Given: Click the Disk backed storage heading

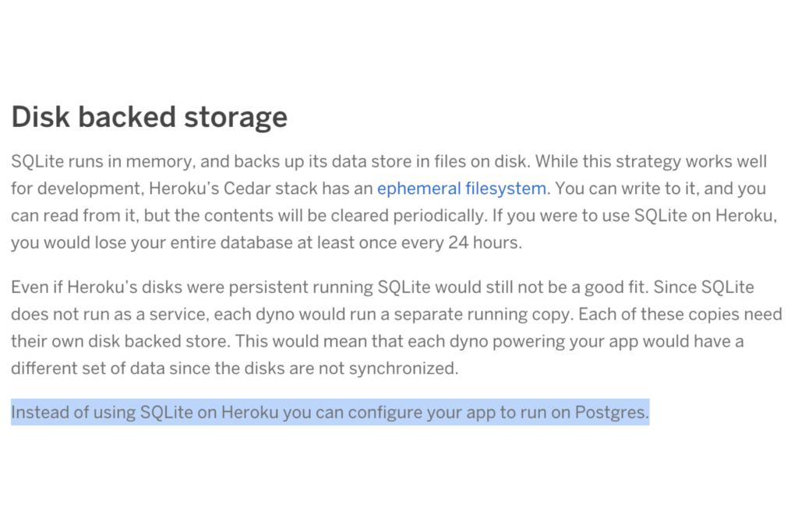Looking at the screenshot, I should [149, 118].
